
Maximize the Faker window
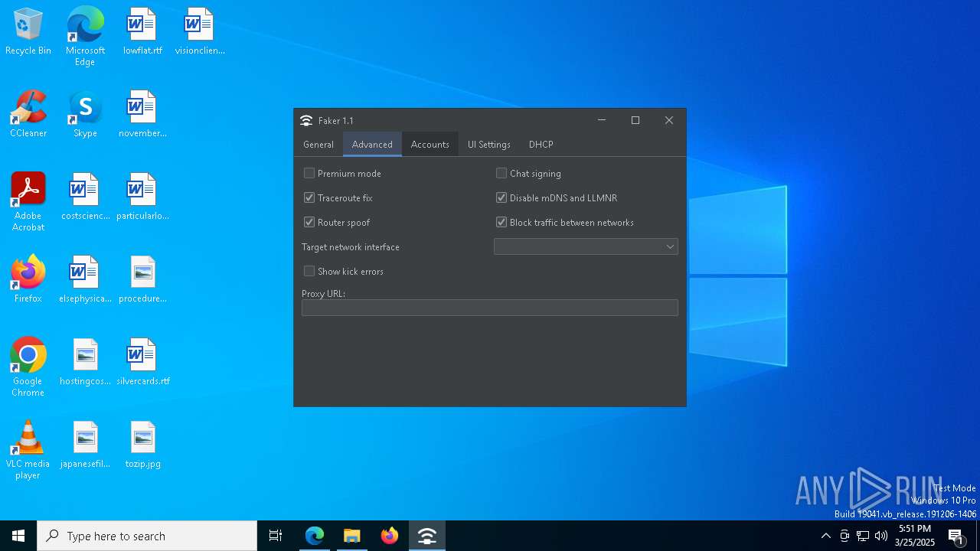pyautogui.click(x=635, y=120)
